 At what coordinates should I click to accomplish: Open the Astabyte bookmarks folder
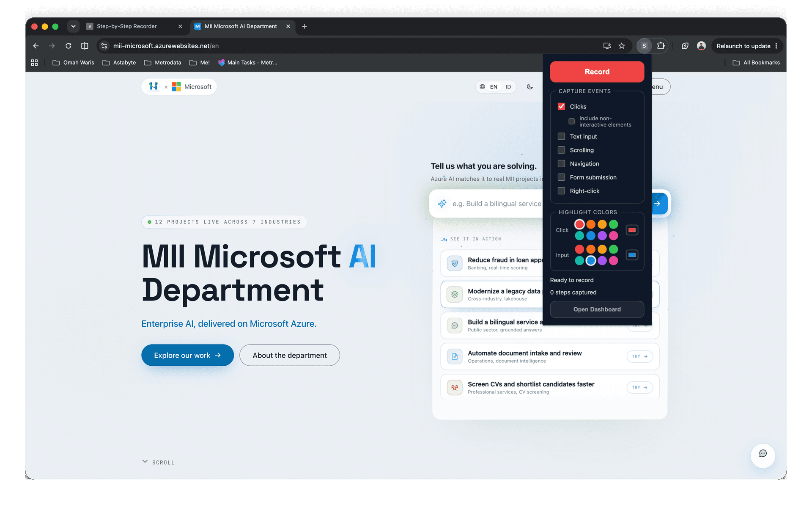[x=119, y=63]
